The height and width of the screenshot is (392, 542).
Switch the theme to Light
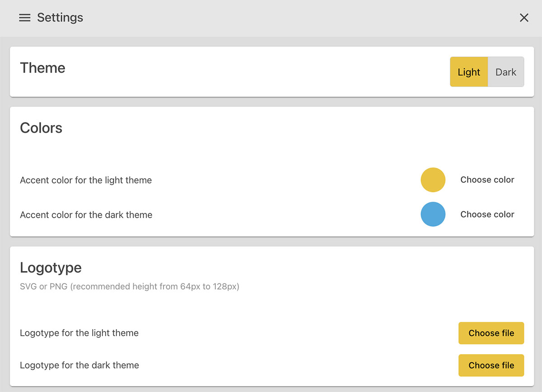point(469,72)
